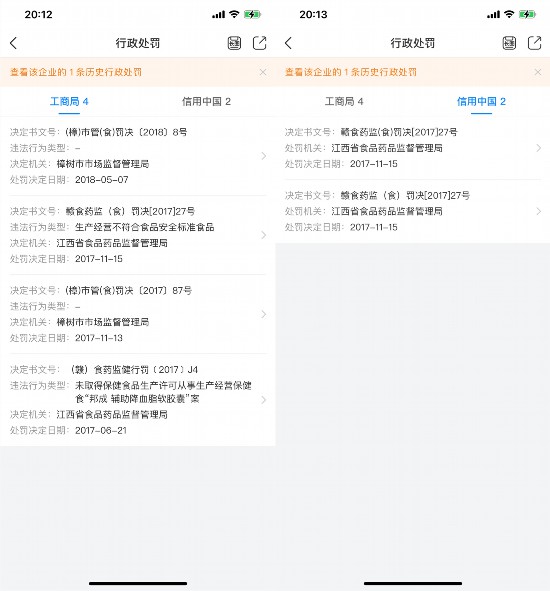Open chevron for 生产经营不符合食品安全标准食品 record

pyautogui.click(x=264, y=235)
